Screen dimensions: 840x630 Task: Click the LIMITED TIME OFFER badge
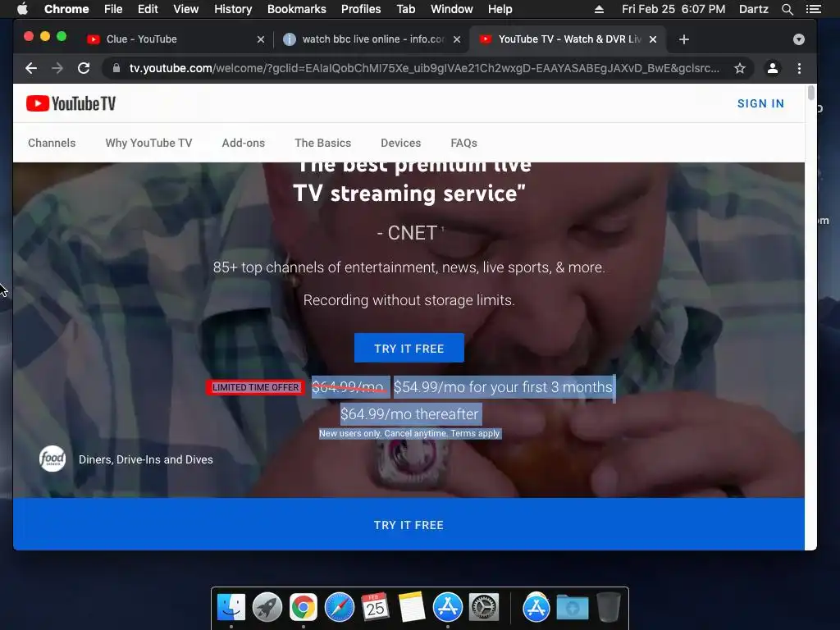[256, 387]
